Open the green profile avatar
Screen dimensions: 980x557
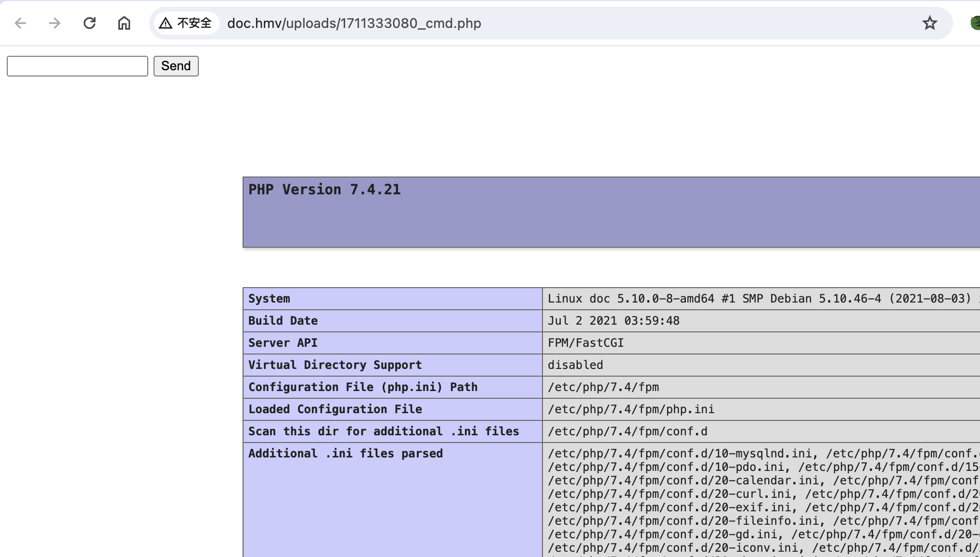[975, 23]
